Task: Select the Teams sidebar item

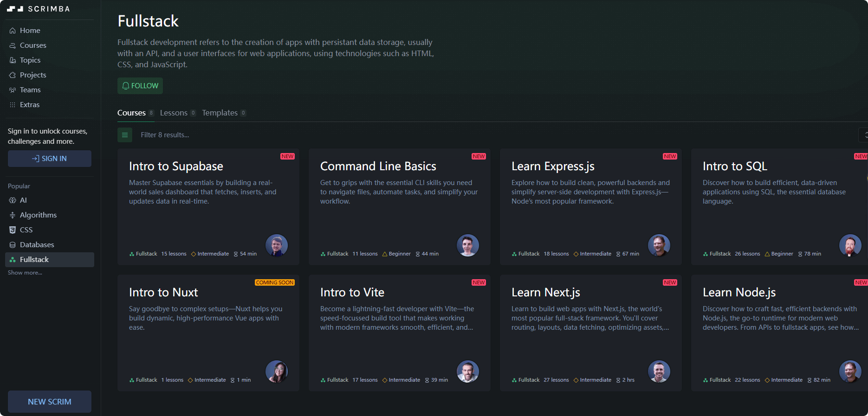Action: tap(30, 90)
